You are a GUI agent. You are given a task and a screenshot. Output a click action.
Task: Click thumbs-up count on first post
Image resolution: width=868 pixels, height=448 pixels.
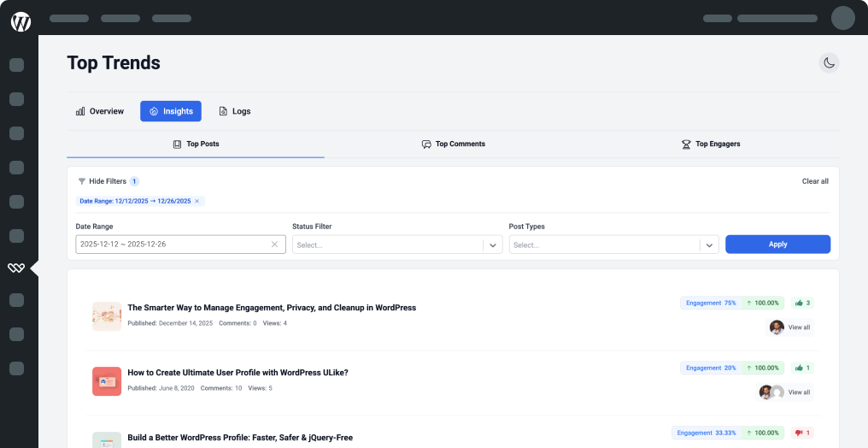pos(802,303)
